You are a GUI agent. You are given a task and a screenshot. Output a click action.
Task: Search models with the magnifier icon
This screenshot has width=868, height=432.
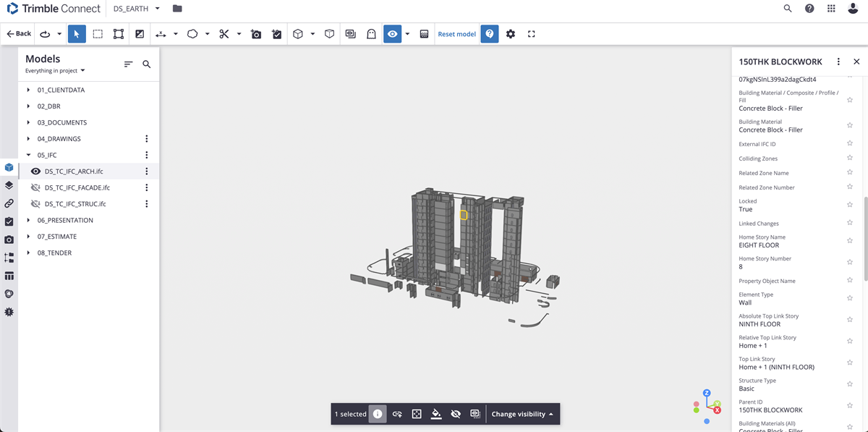pyautogui.click(x=147, y=64)
